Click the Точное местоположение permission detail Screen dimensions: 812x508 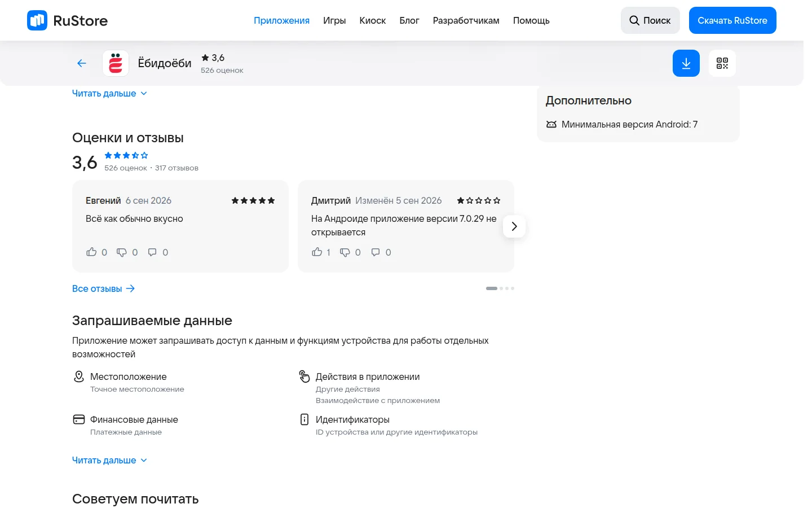click(137, 389)
